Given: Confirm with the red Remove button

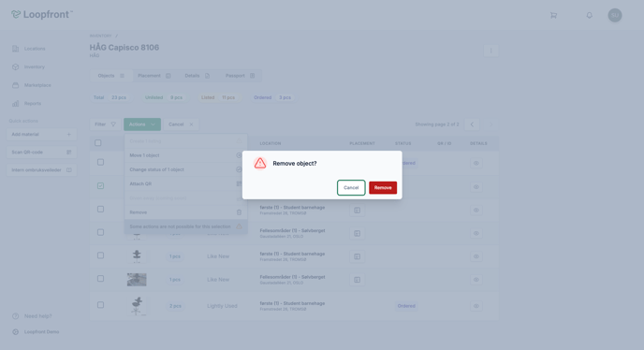Looking at the screenshot, I should (x=383, y=188).
